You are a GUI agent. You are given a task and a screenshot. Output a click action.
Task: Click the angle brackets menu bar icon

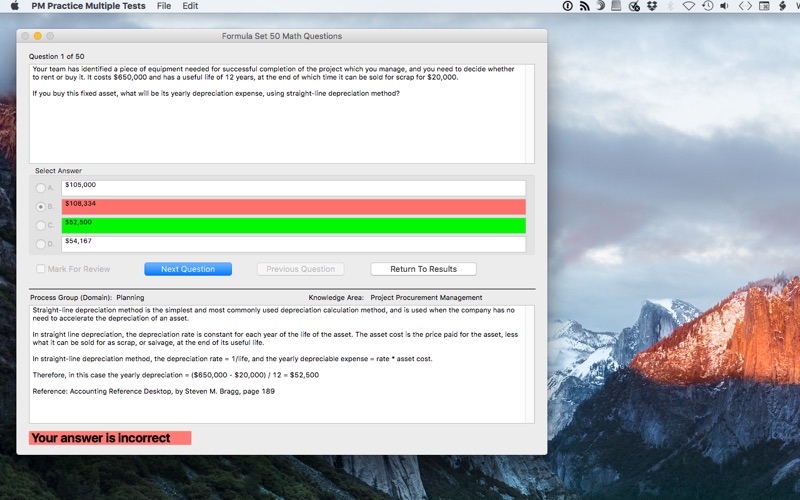coord(745,6)
